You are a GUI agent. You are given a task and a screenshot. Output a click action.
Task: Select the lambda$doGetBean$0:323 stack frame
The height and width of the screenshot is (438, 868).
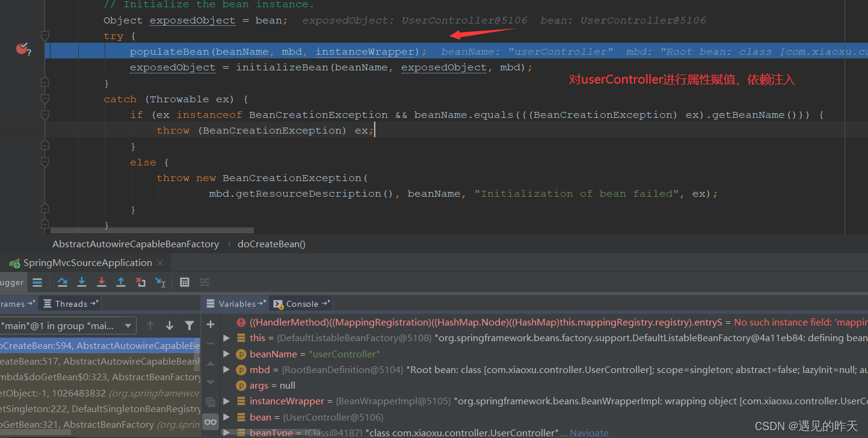click(100, 377)
